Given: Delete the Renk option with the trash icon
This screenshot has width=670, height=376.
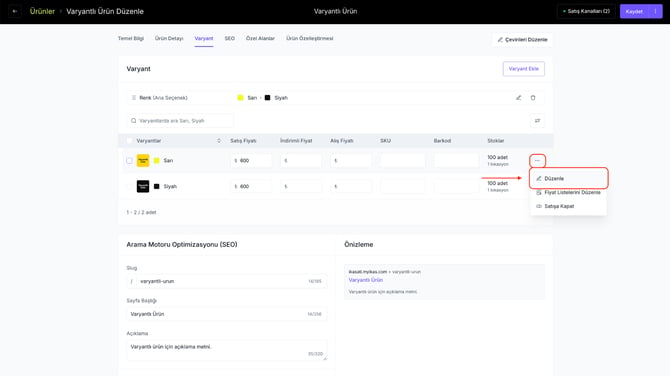Looking at the screenshot, I should [x=533, y=97].
